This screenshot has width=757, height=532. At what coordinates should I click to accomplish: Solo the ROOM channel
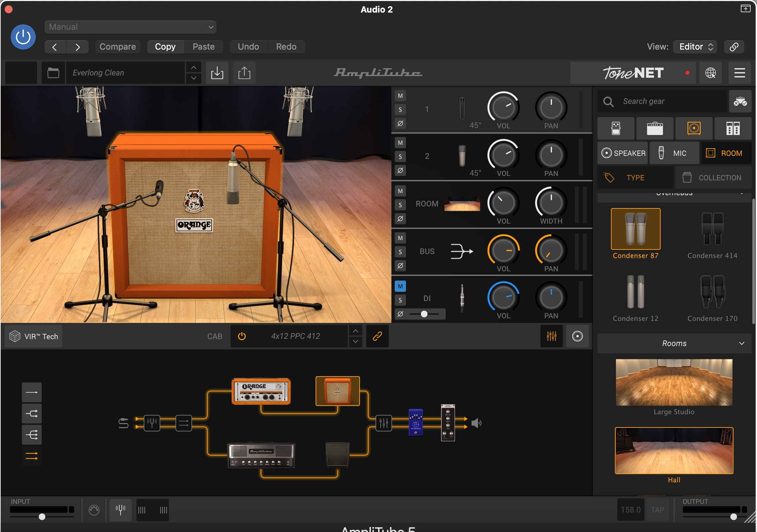400,205
